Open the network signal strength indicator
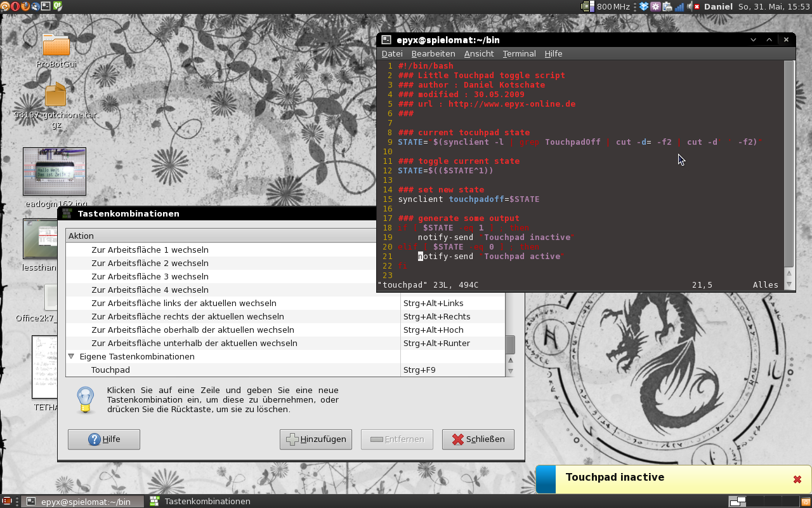812x508 pixels. (x=679, y=6)
